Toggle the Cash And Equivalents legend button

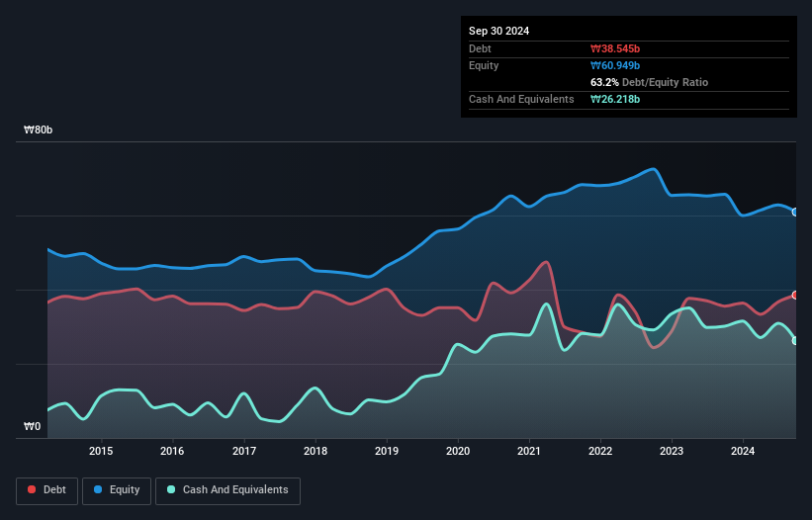[227, 490]
